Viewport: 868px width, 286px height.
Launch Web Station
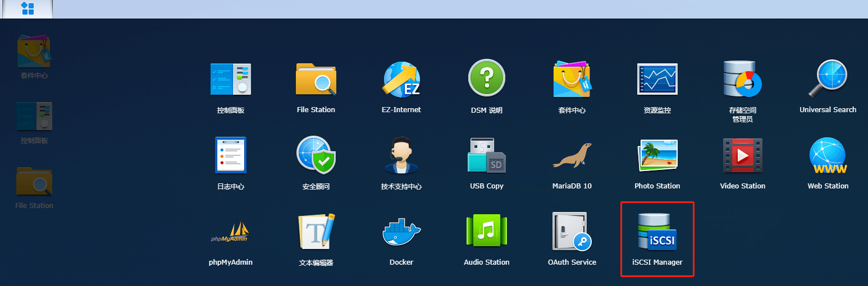(828, 155)
